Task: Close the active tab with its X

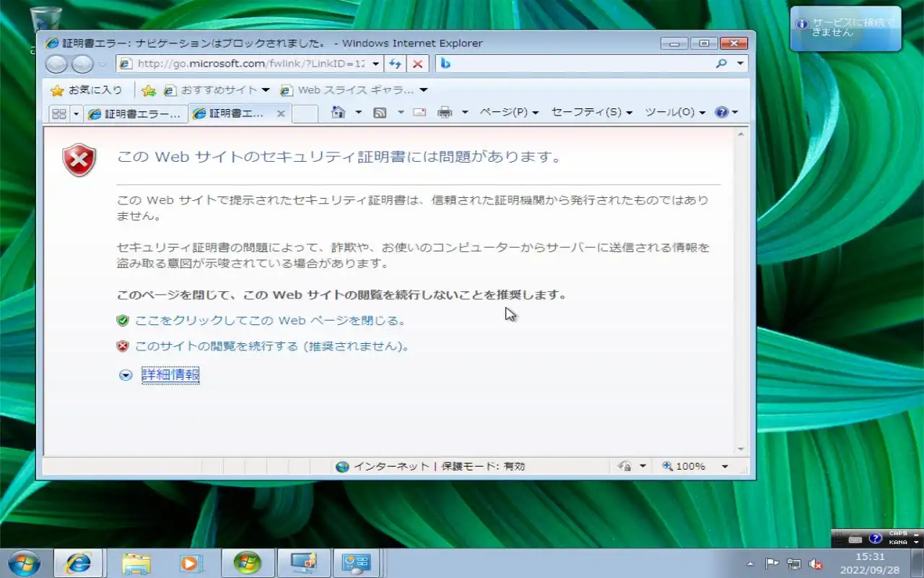Action: (x=282, y=113)
